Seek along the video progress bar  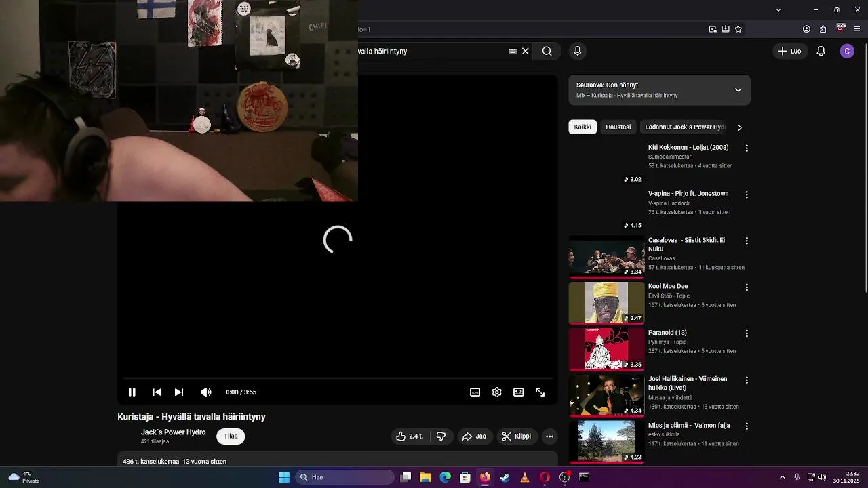[338, 378]
